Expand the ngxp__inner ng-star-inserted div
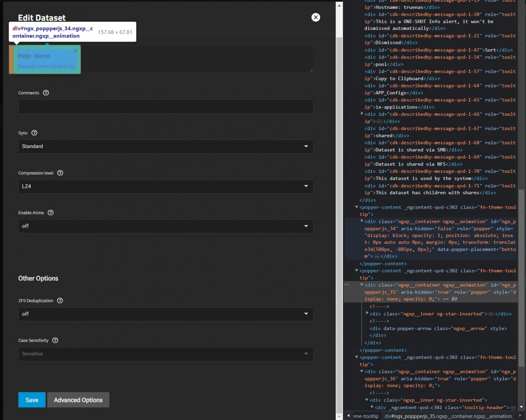 pyautogui.click(x=367, y=313)
